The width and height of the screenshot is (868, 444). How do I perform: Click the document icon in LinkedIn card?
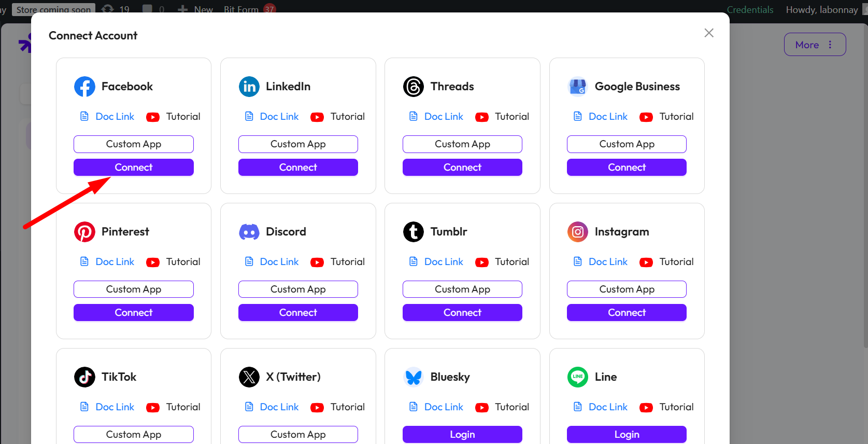[x=249, y=116]
